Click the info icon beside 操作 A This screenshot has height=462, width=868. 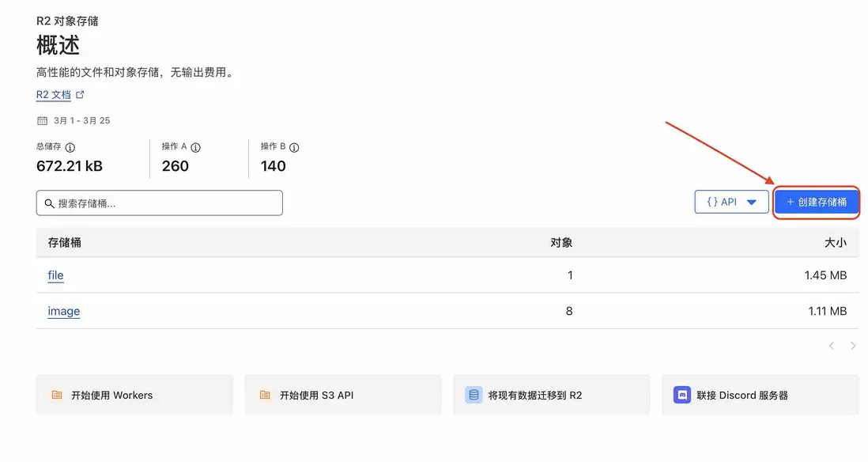196,147
